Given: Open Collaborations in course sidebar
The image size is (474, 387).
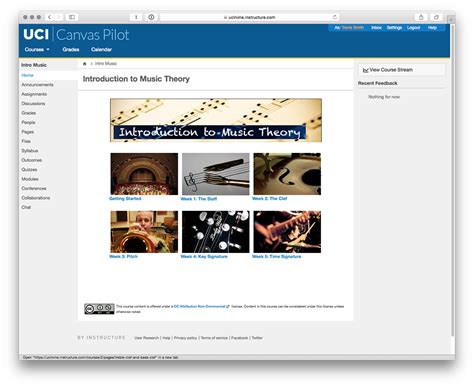Looking at the screenshot, I should (36, 198).
